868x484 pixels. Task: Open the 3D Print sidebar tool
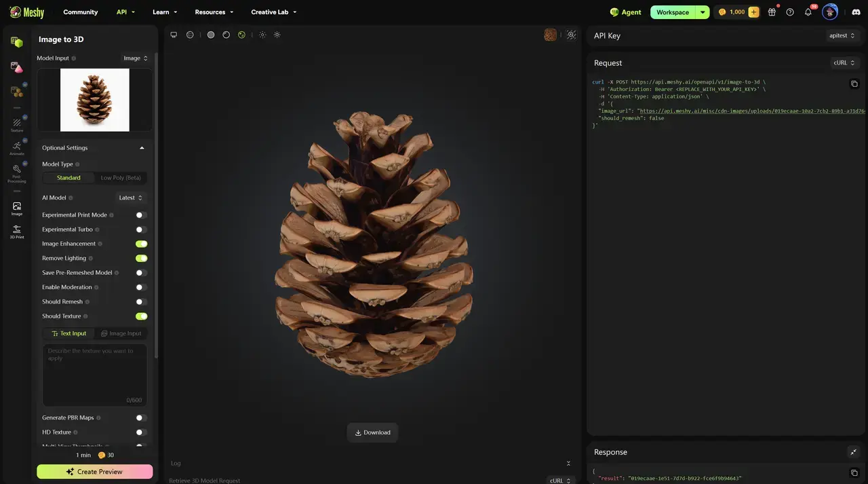pyautogui.click(x=17, y=231)
